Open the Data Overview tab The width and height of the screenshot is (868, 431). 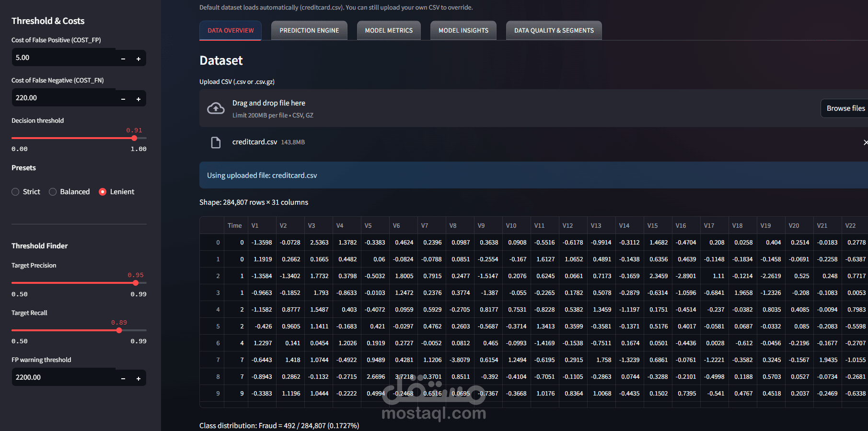click(x=231, y=30)
